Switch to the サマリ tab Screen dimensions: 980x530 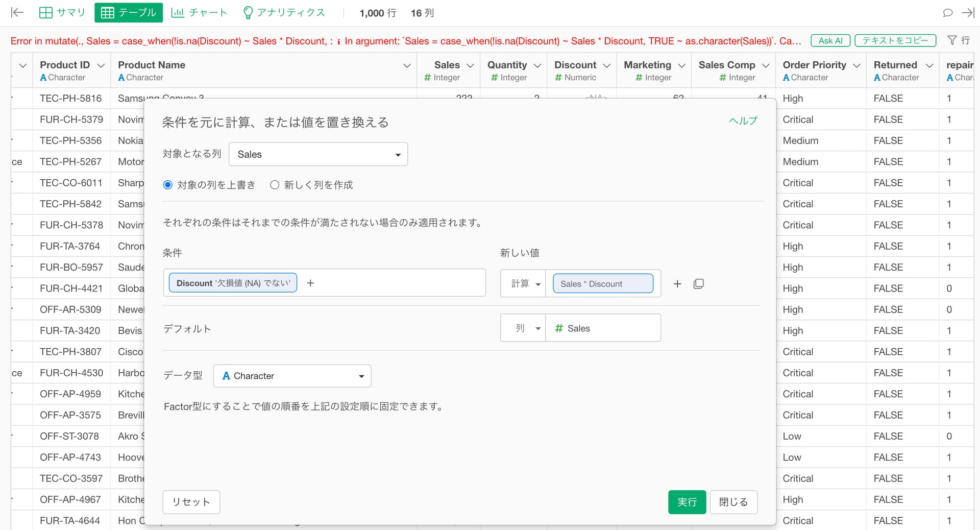tap(62, 13)
